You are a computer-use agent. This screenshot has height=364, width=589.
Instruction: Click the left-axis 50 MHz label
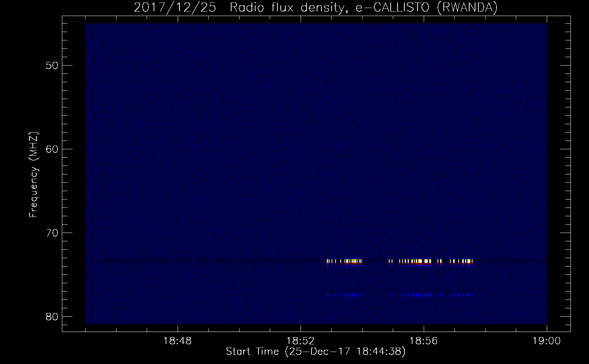(x=52, y=66)
